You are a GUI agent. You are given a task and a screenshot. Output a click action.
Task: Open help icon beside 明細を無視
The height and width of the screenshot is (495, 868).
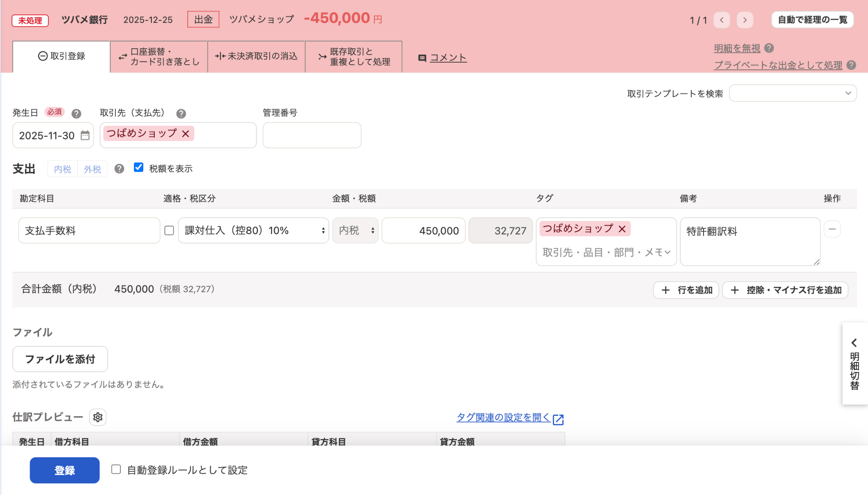[769, 48]
